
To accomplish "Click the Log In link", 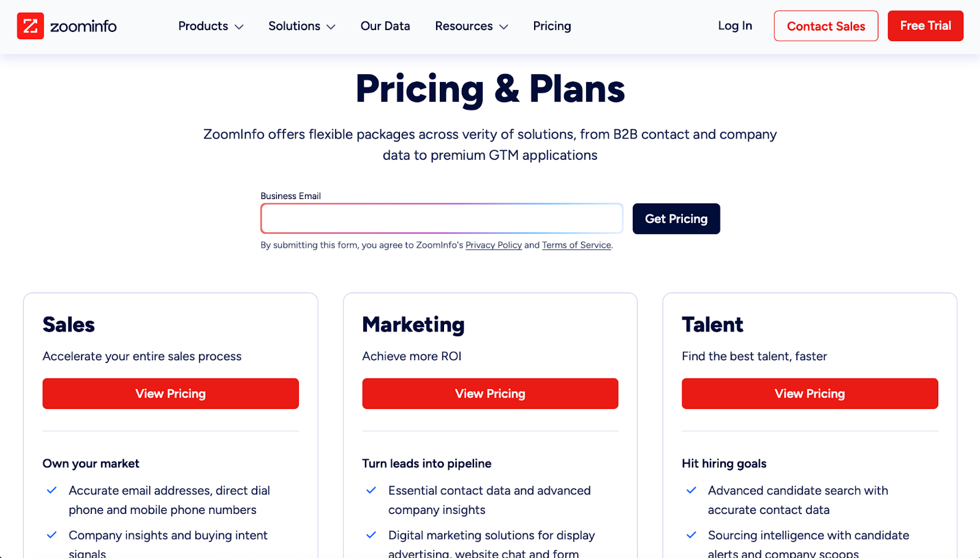I will coord(734,26).
